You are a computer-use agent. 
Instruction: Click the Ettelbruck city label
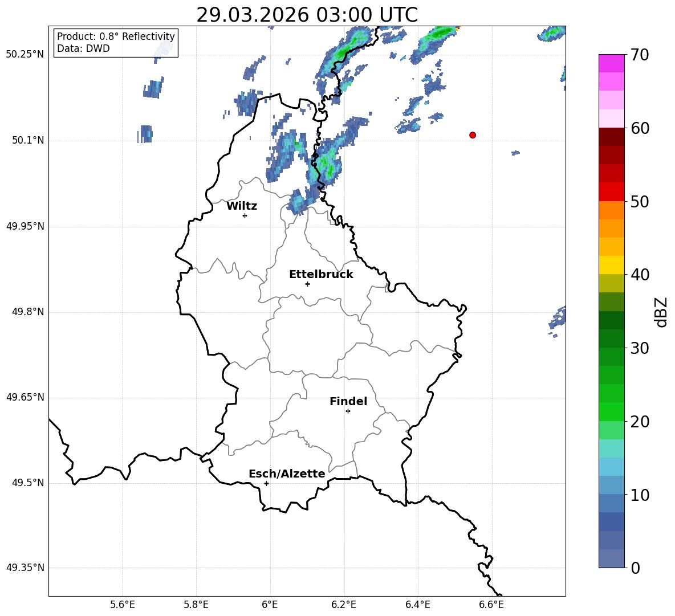(x=321, y=275)
